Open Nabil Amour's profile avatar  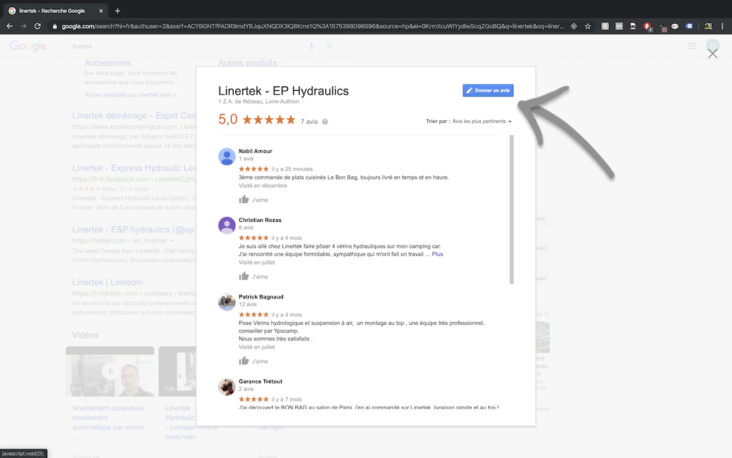pos(227,156)
